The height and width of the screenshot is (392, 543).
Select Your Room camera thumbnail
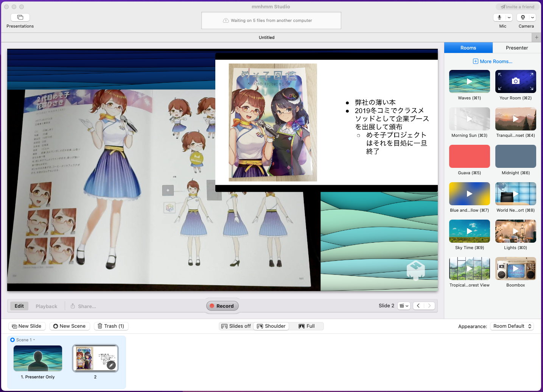point(516,81)
